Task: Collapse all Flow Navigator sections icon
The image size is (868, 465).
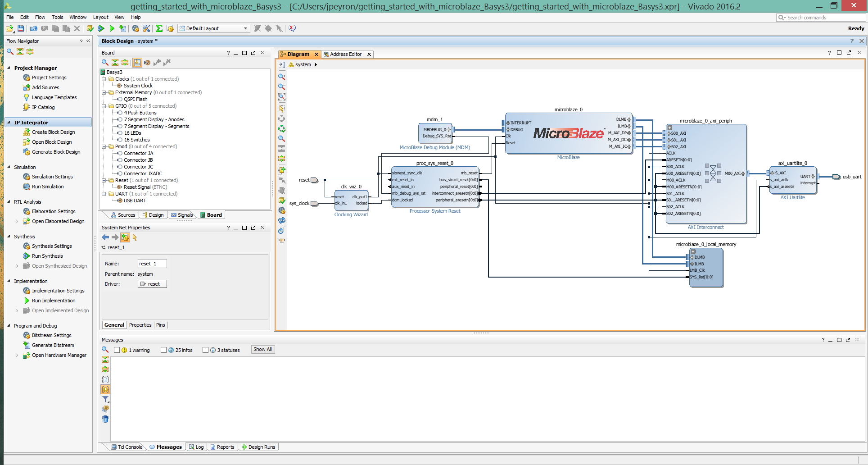Action: pos(20,52)
